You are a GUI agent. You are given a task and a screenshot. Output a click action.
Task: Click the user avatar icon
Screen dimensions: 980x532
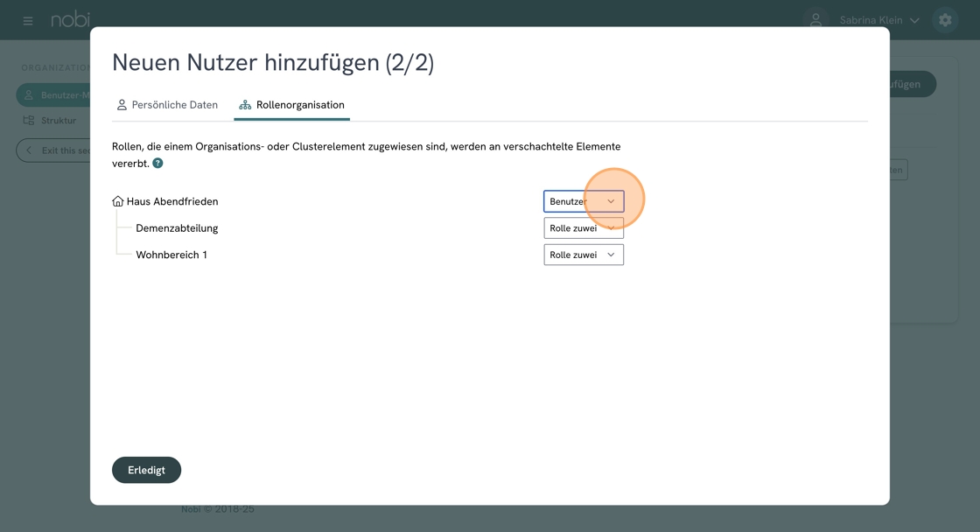pos(815,19)
